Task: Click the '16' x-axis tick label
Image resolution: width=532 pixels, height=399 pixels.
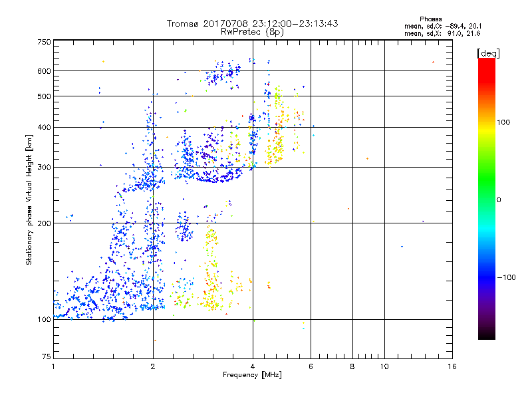Action: coord(452,366)
